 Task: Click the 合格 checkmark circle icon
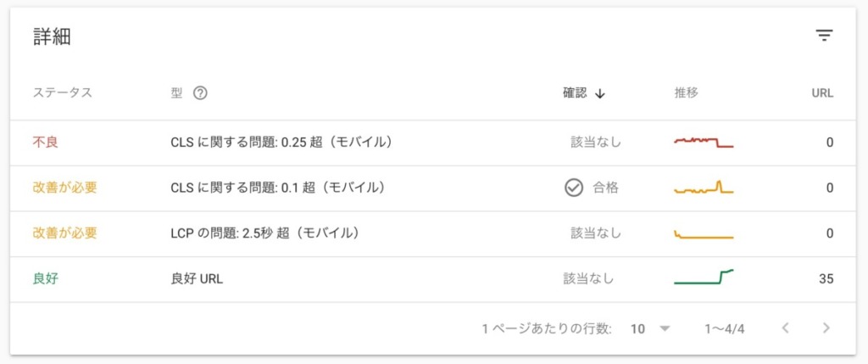tap(574, 188)
